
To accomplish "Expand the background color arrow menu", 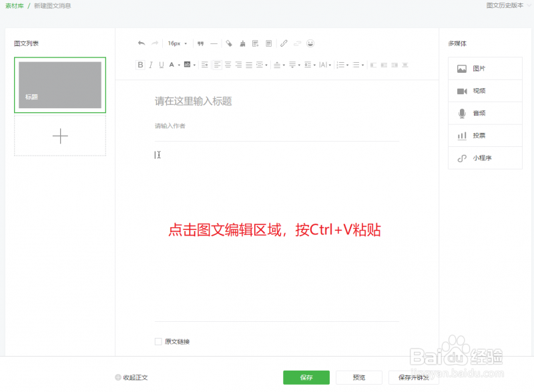I will point(194,65).
